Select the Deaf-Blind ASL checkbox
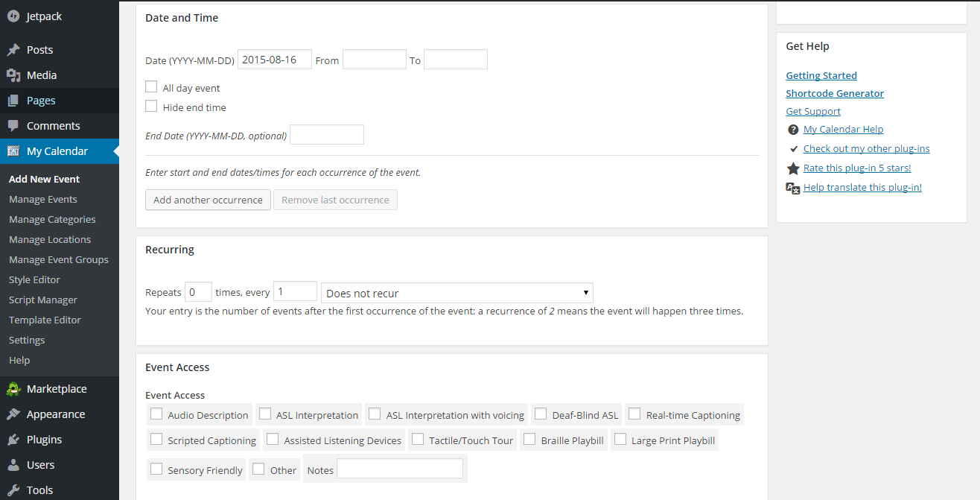 541,414
